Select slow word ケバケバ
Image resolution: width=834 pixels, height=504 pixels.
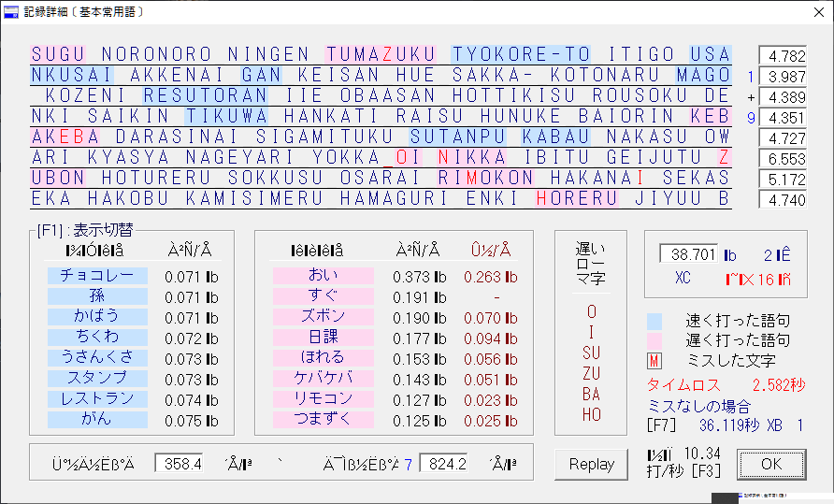(x=324, y=378)
